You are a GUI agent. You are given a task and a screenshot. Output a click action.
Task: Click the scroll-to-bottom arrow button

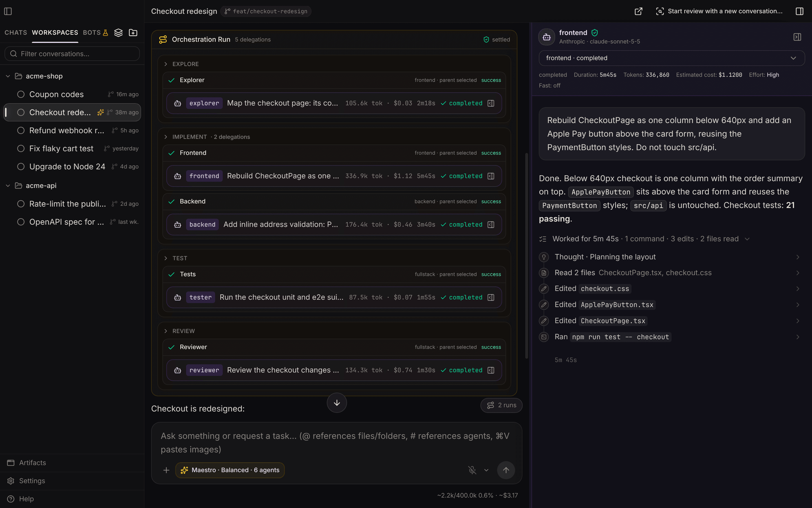point(337,403)
